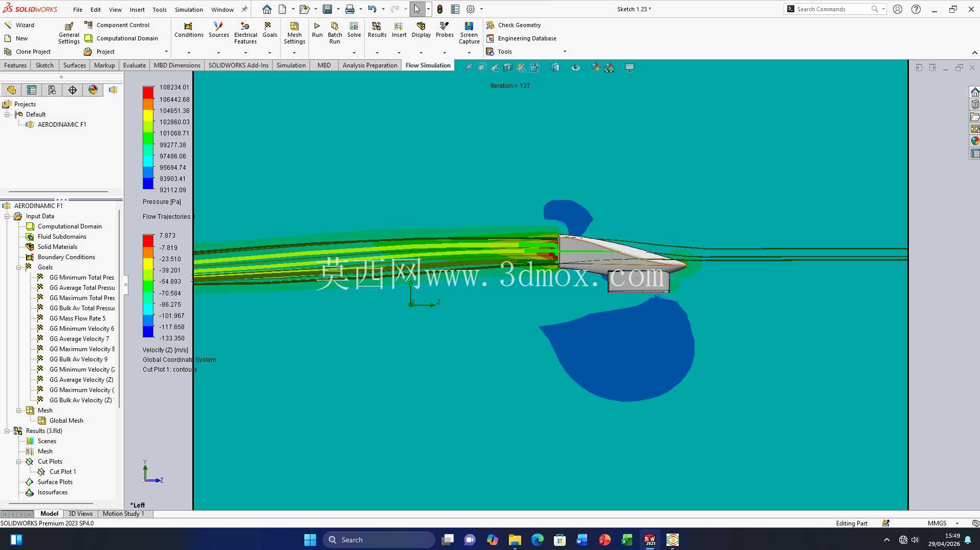
Task: Collapse the Goals tree node
Action: (19, 267)
